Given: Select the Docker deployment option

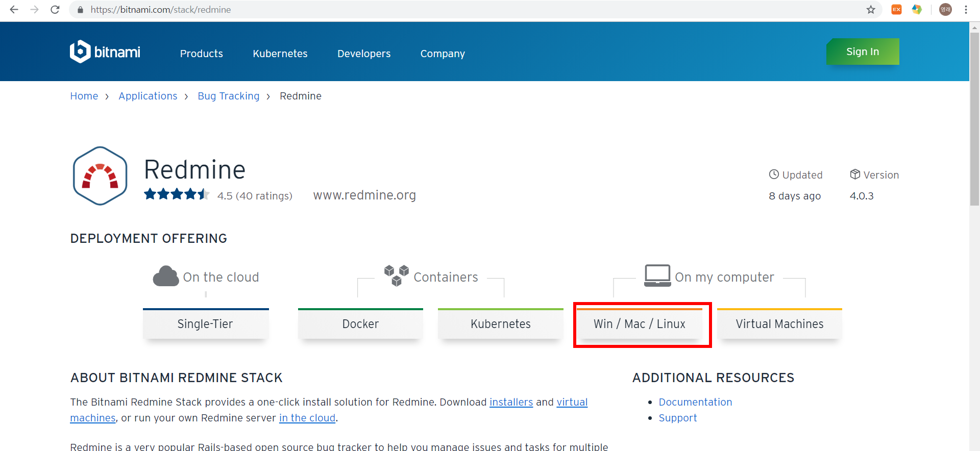Looking at the screenshot, I should pos(360,323).
